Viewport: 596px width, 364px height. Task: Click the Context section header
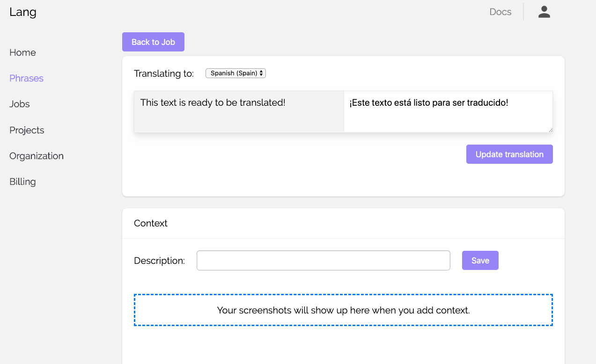point(151,224)
